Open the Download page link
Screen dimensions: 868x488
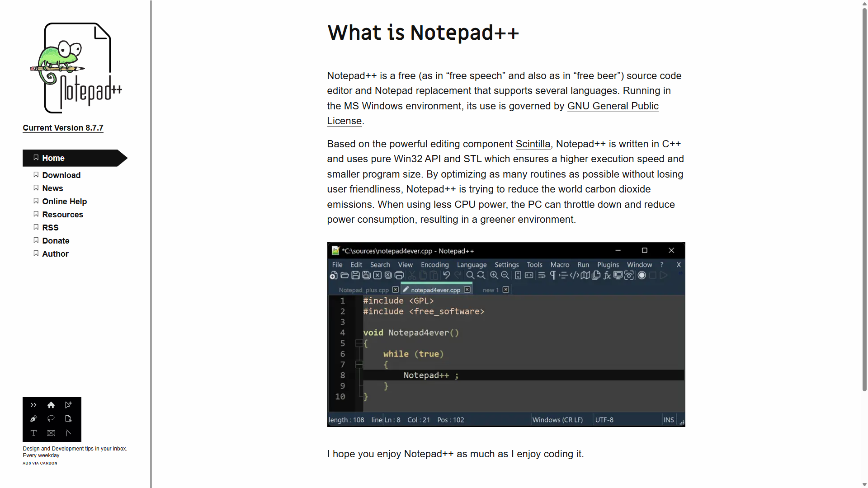click(61, 175)
